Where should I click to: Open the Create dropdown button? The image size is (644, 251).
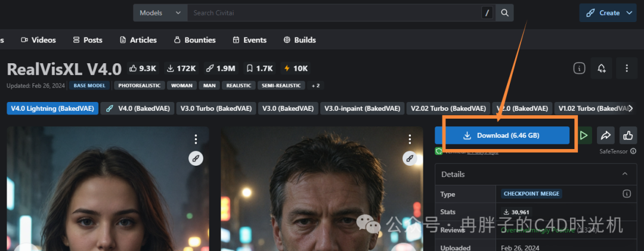[608, 13]
